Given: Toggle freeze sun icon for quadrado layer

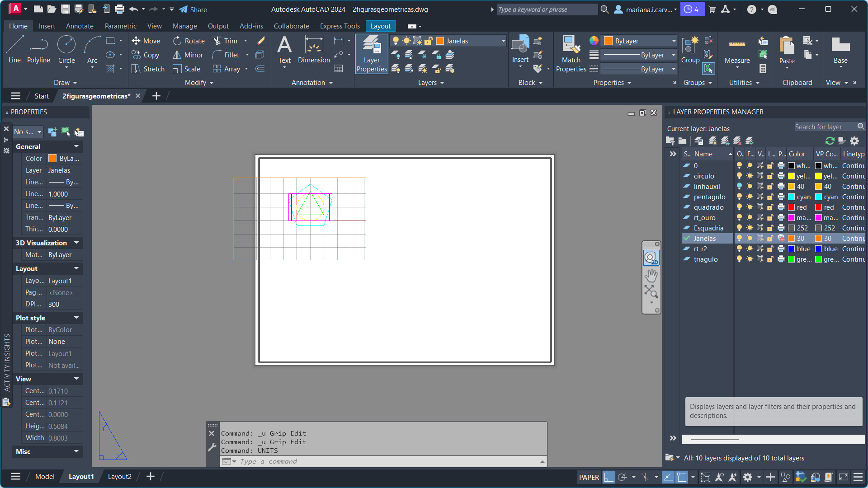Looking at the screenshot, I should coord(750,207).
